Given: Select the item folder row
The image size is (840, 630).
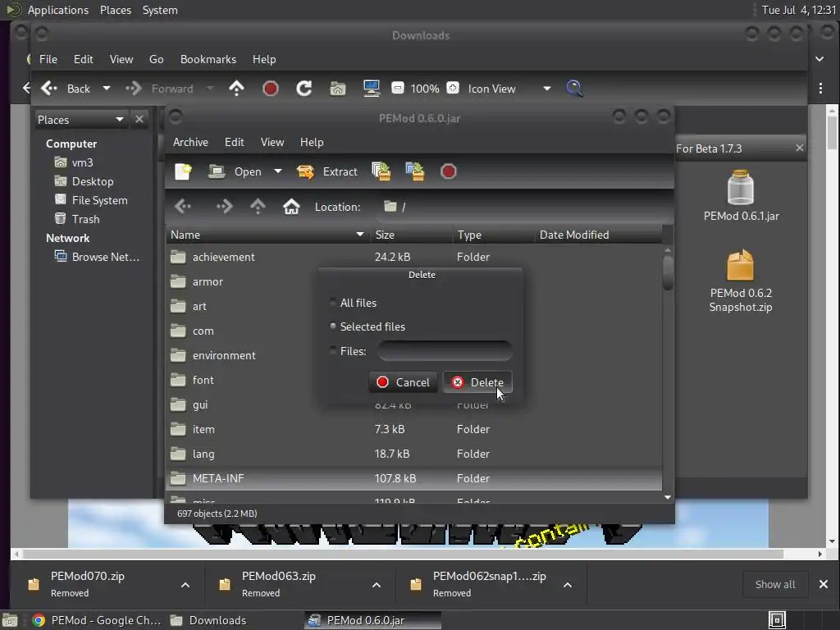Looking at the screenshot, I should pyautogui.click(x=414, y=429).
